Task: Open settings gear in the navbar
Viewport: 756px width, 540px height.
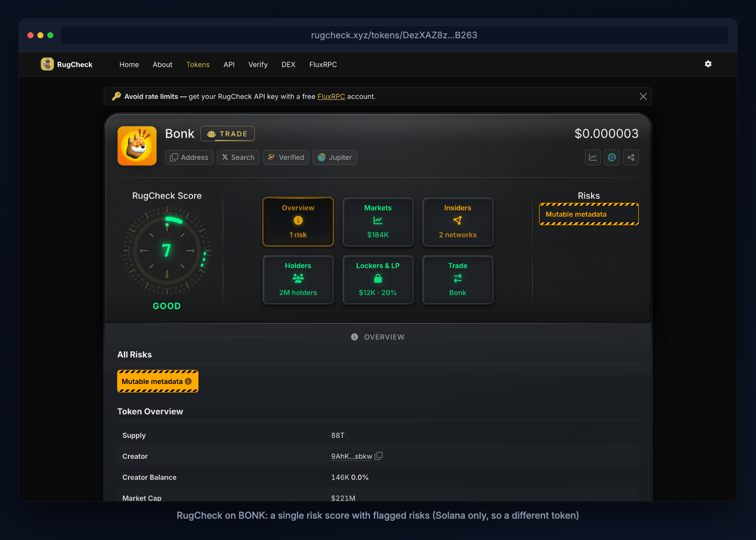Action: click(x=708, y=64)
